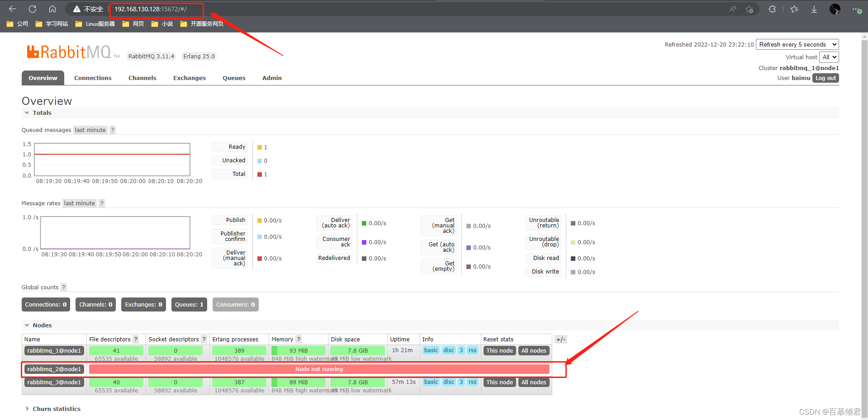
Task: Open the Linux服务器 bookmarks folder
Action: [x=95, y=24]
